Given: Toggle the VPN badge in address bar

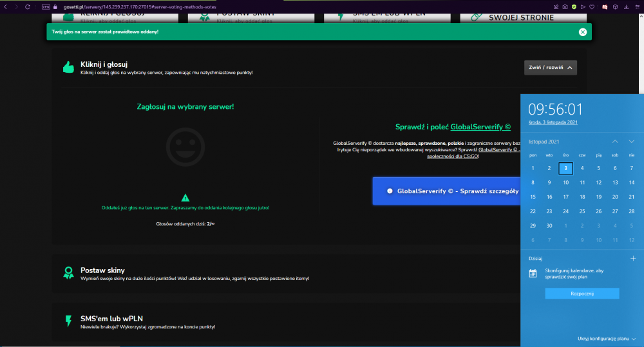Looking at the screenshot, I should pos(46,7).
